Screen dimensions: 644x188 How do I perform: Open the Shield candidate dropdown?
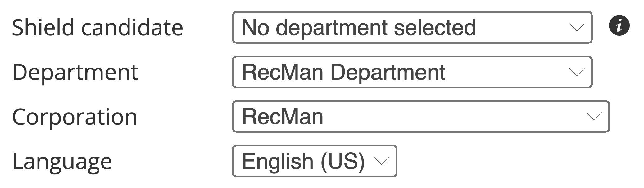[x=412, y=28]
